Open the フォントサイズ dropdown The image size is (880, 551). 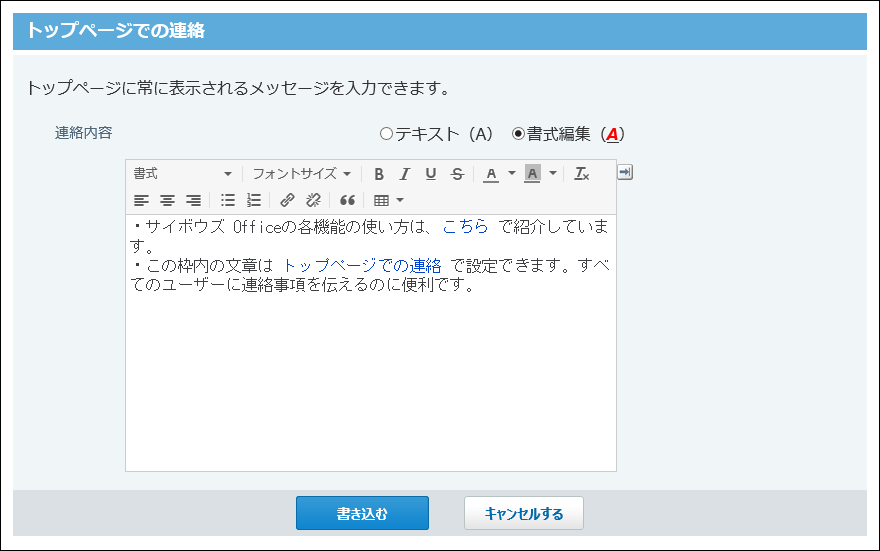(x=301, y=174)
